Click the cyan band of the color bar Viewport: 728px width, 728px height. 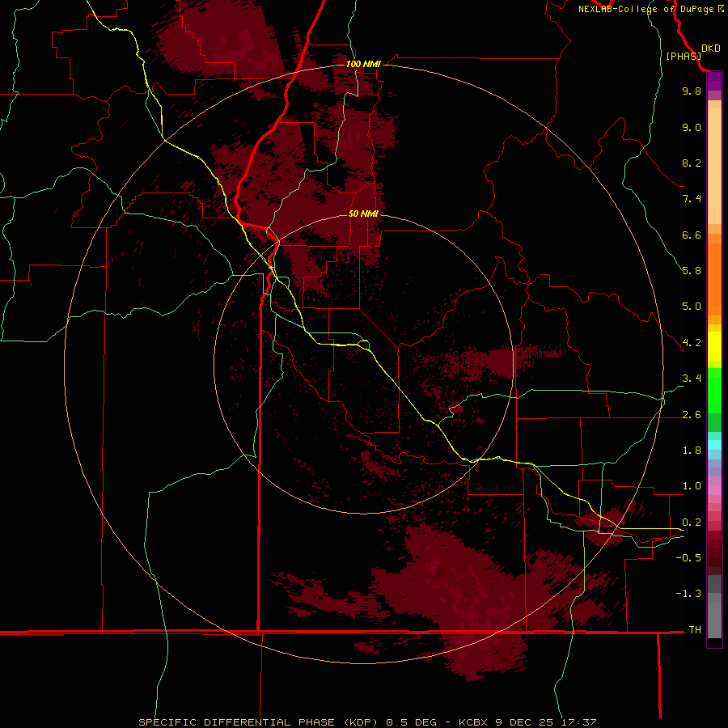click(714, 445)
